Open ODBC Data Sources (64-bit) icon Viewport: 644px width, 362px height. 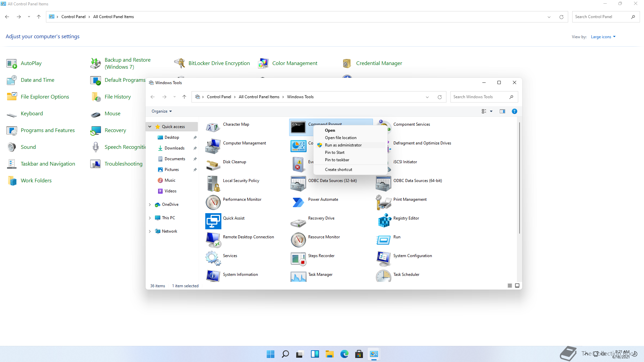(x=383, y=184)
